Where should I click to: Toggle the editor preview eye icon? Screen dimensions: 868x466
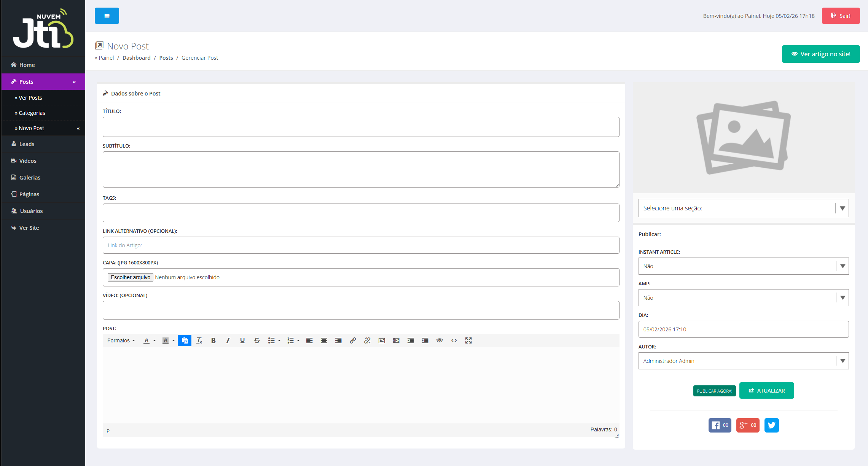tap(440, 340)
